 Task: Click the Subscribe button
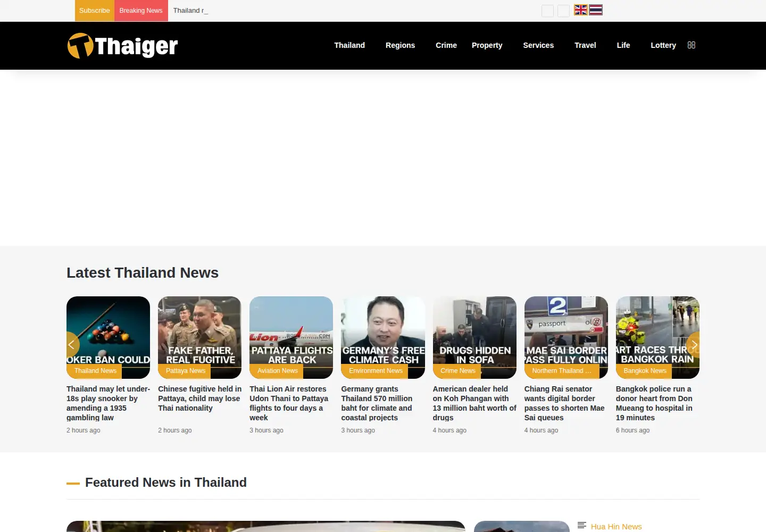click(95, 11)
